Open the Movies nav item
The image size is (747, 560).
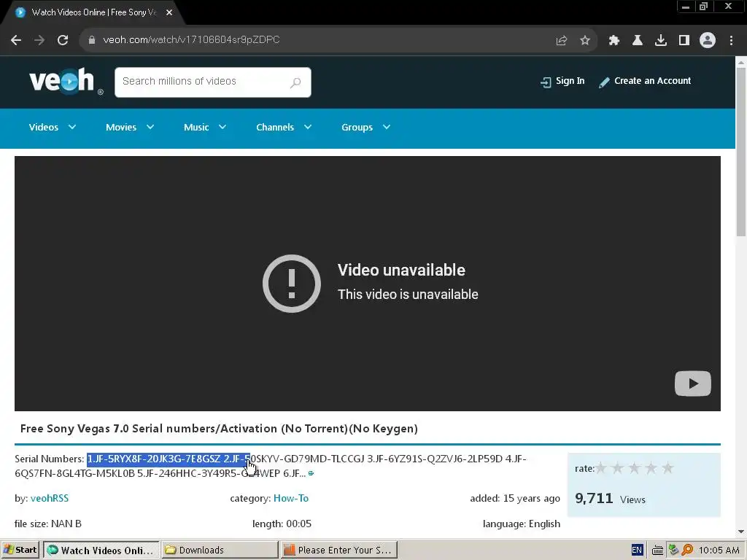pos(121,127)
